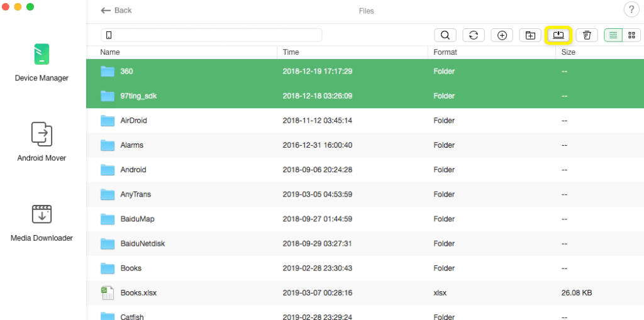Click the Android folder name
The width and height of the screenshot is (644, 320).
tap(133, 170)
